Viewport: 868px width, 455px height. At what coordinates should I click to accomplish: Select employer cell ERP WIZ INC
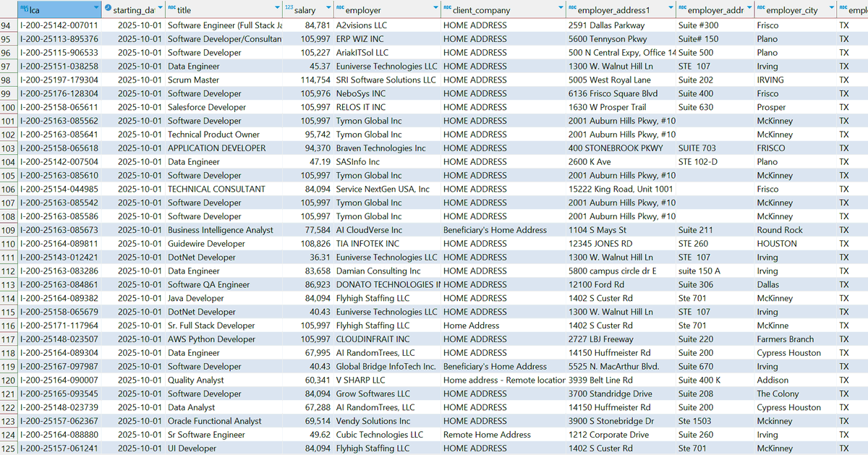click(x=387, y=39)
